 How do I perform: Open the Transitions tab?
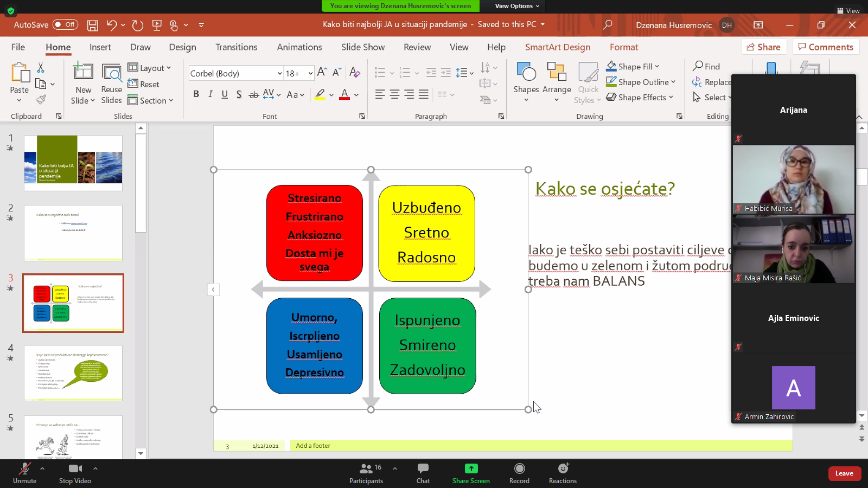click(x=236, y=47)
